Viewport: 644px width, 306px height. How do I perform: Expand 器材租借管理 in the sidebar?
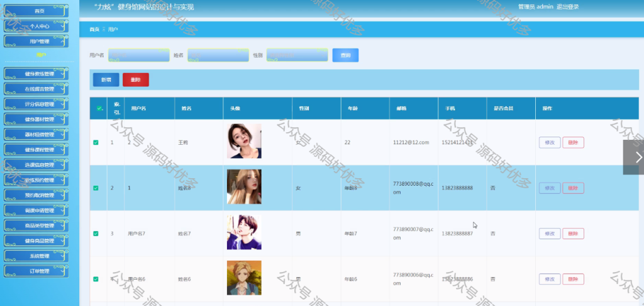click(x=36, y=135)
